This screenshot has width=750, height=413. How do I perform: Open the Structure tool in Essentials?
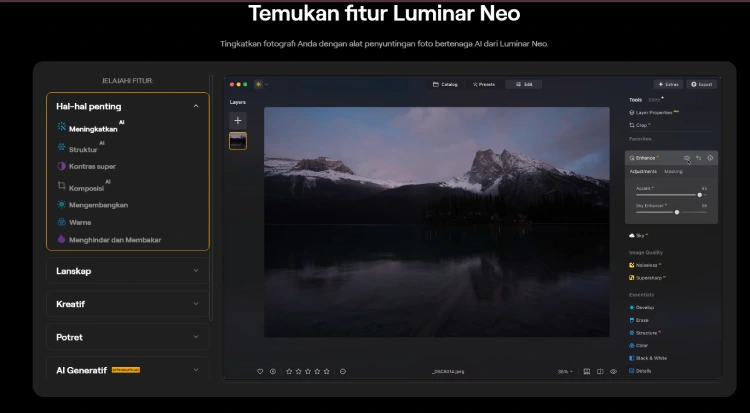tap(645, 333)
